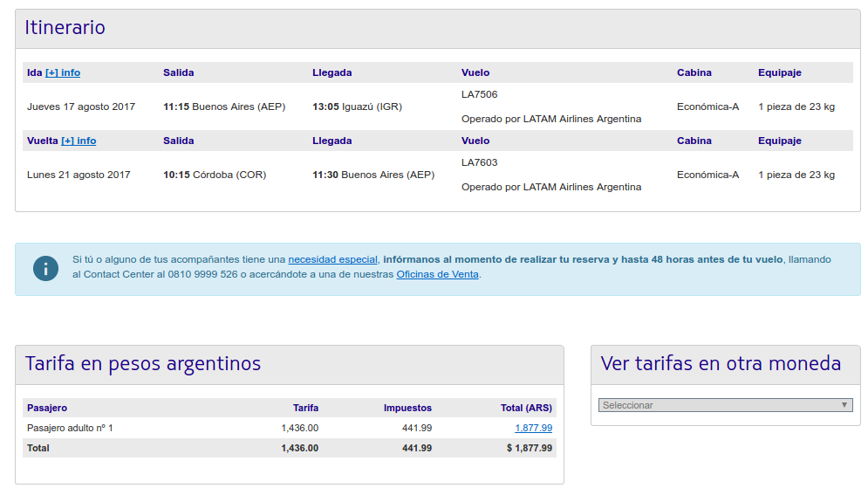868x495 pixels.
Task: Click bold 441.99 in Total row
Action: [417, 449]
